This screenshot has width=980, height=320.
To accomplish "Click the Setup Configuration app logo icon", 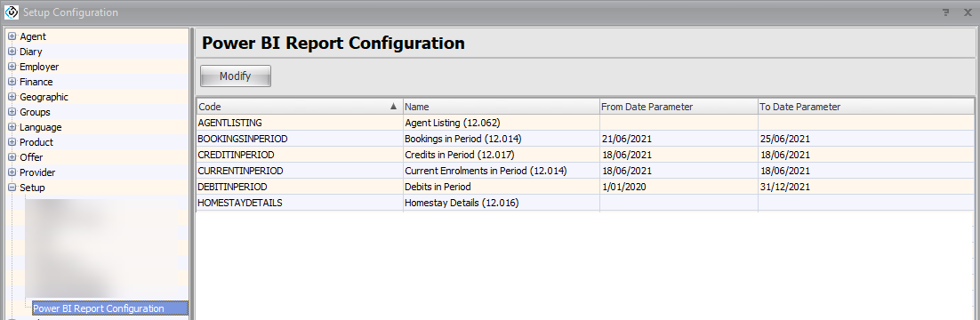I will click(12, 12).
